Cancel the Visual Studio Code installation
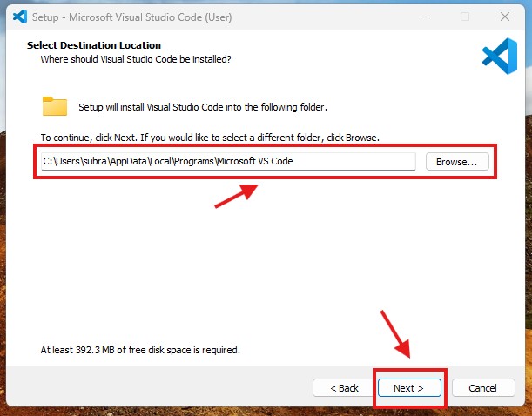 point(481,387)
